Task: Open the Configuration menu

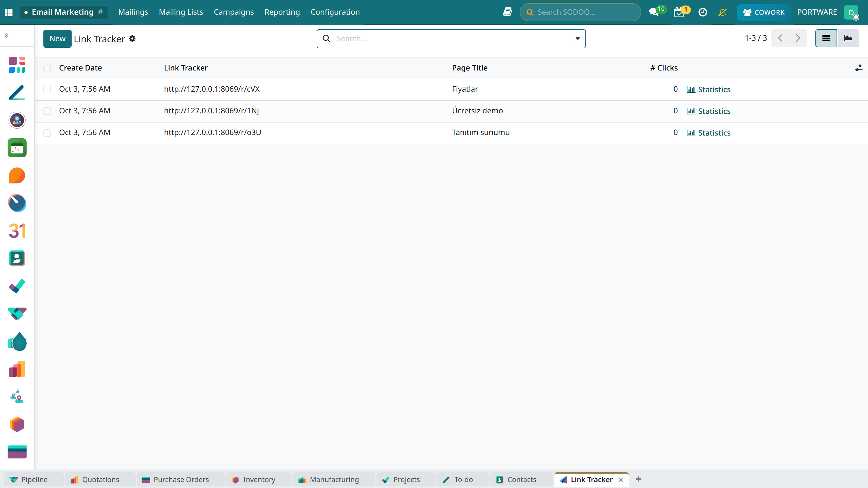Action: (x=335, y=12)
